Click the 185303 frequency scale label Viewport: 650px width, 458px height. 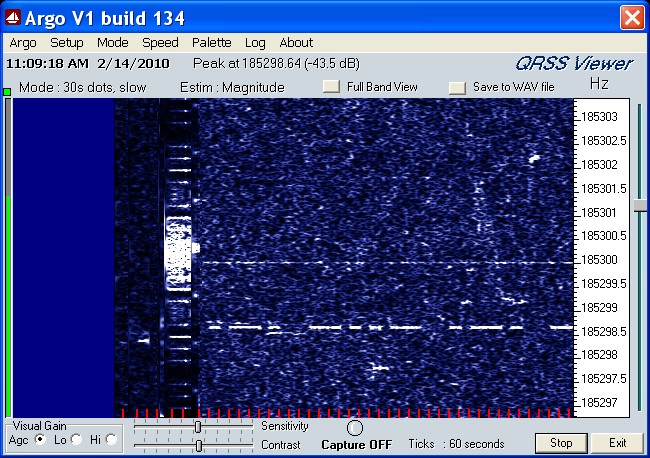pos(599,117)
